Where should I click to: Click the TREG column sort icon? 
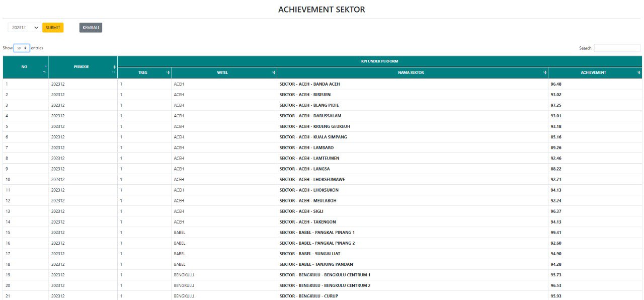(168, 72)
